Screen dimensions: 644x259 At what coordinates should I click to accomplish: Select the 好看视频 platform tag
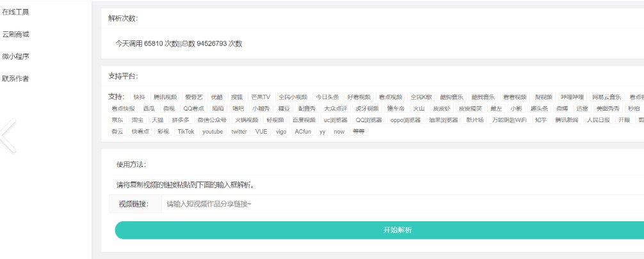(x=358, y=97)
